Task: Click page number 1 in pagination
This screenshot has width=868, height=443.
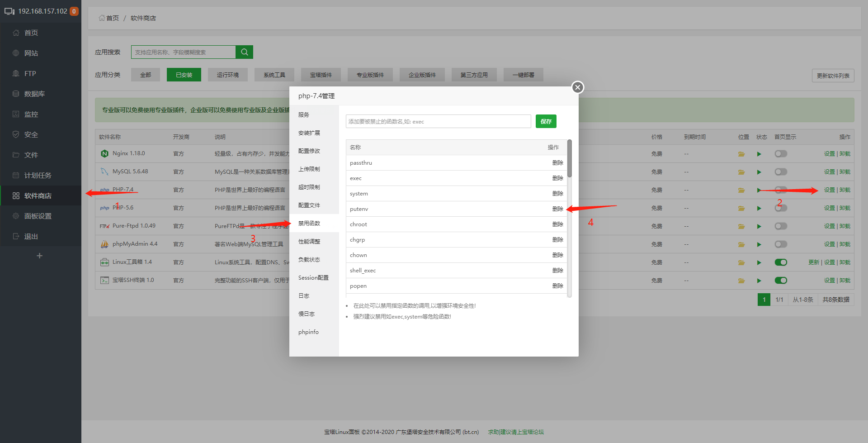Action: (764, 300)
